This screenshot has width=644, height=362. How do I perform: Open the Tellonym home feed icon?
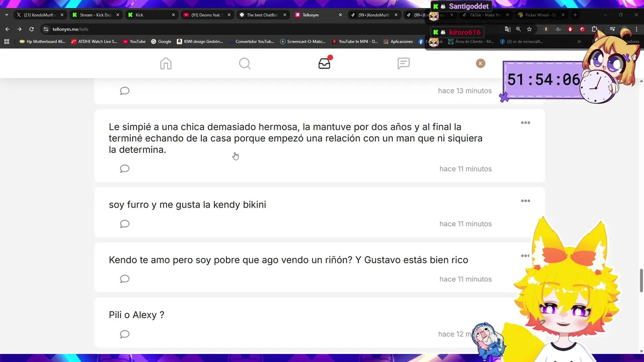pyautogui.click(x=166, y=63)
